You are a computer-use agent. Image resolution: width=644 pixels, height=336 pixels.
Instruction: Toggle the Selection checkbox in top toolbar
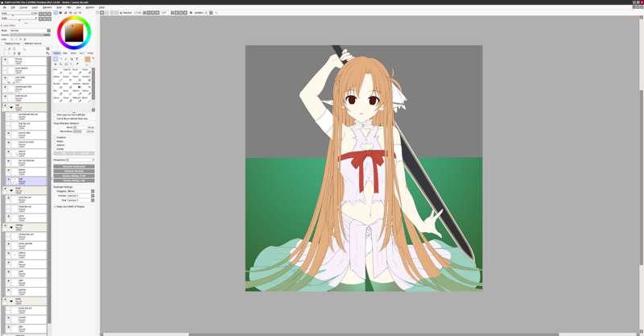[x=121, y=13]
